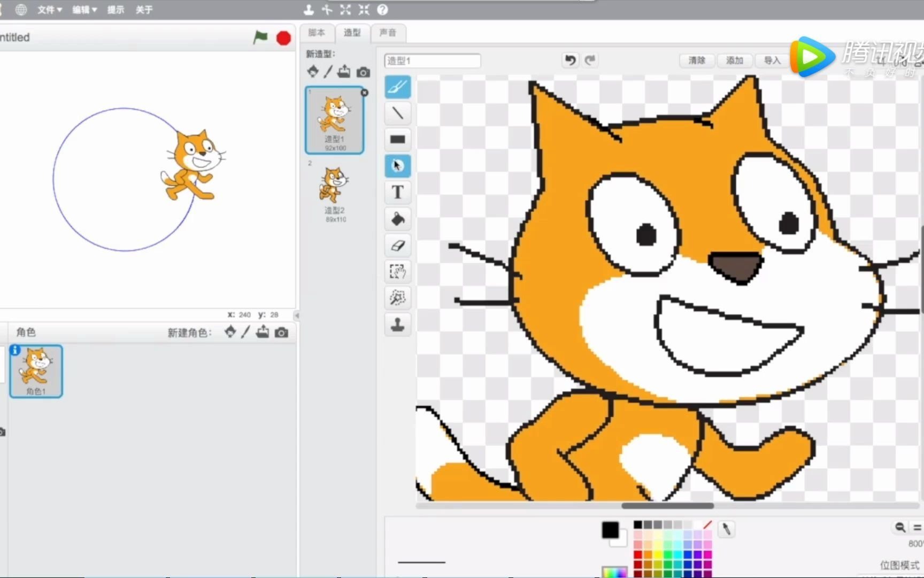Upload sprite from file icon

(263, 332)
